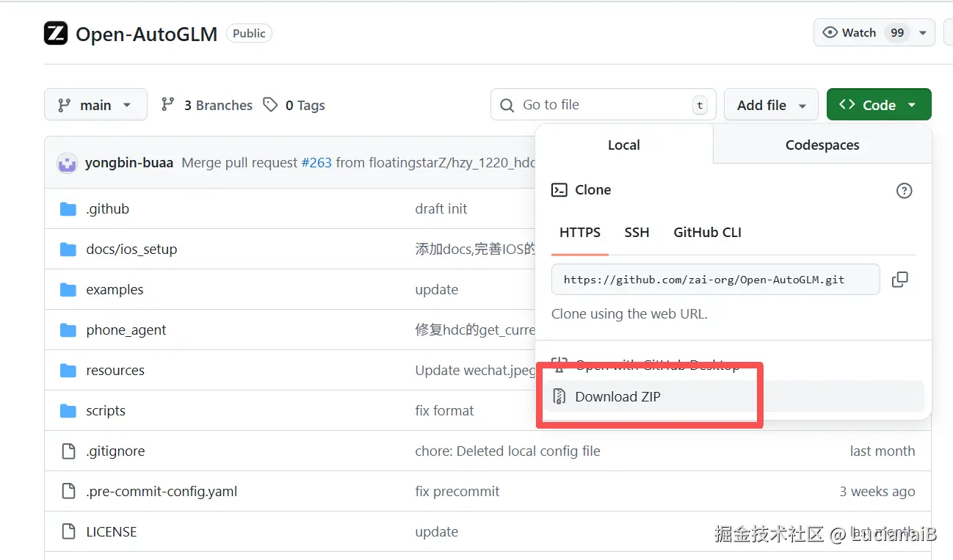Image resolution: width=953 pixels, height=560 pixels.
Task: Click the terminal icon next to Clone
Action: [x=559, y=190]
